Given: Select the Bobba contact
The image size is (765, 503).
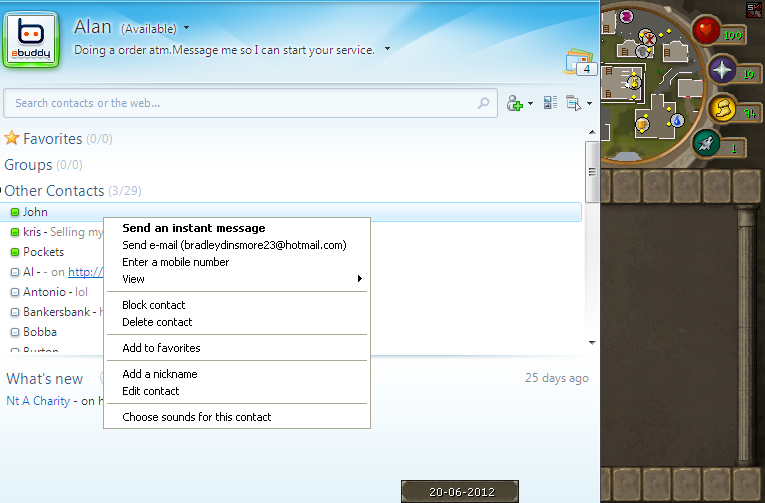Looking at the screenshot, I should pyautogui.click(x=40, y=332).
